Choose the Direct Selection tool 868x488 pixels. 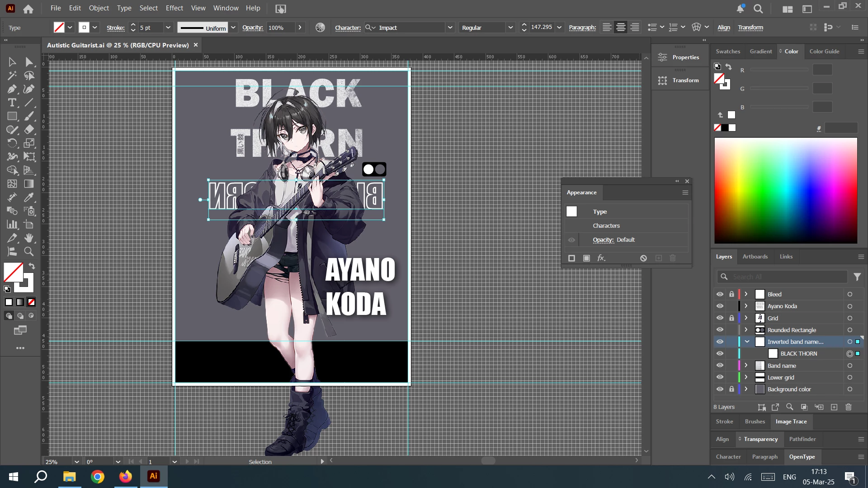coord(29,62)
